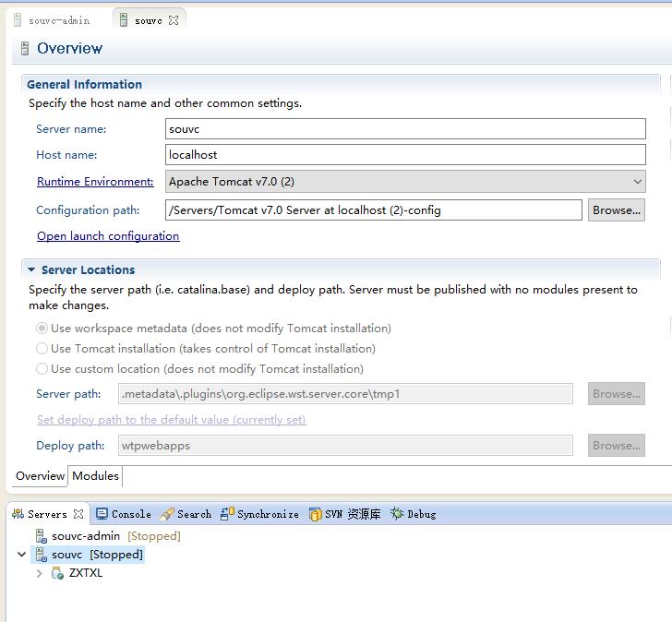672x622 pixels.
Task: Click Browse next to Configuration path
Action: pos(616,210)
